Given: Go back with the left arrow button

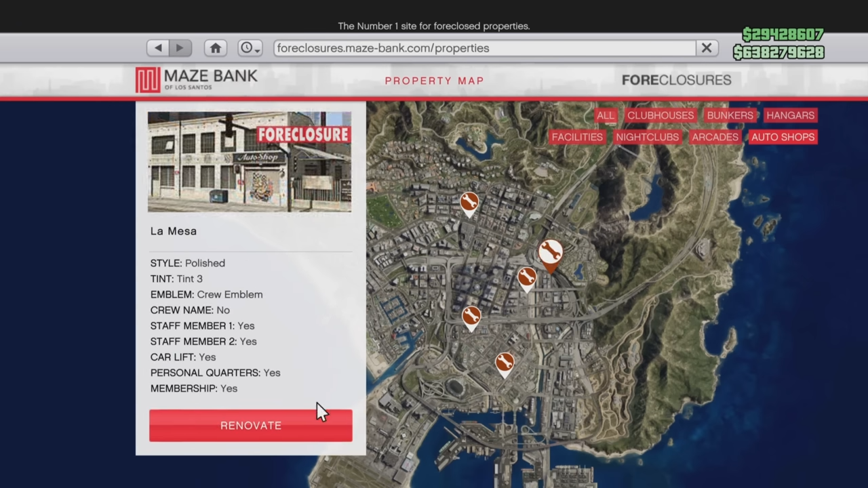Looking at the screenshot, I should [x=158, y=48].
